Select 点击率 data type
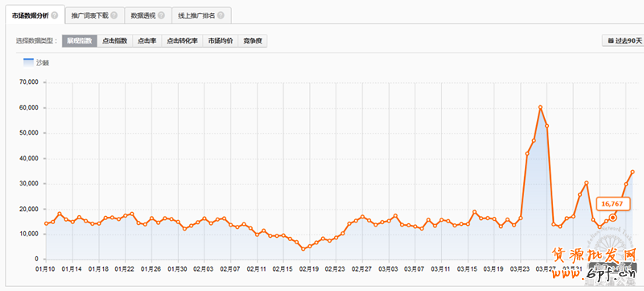644x291 pixels. (147, 41)
